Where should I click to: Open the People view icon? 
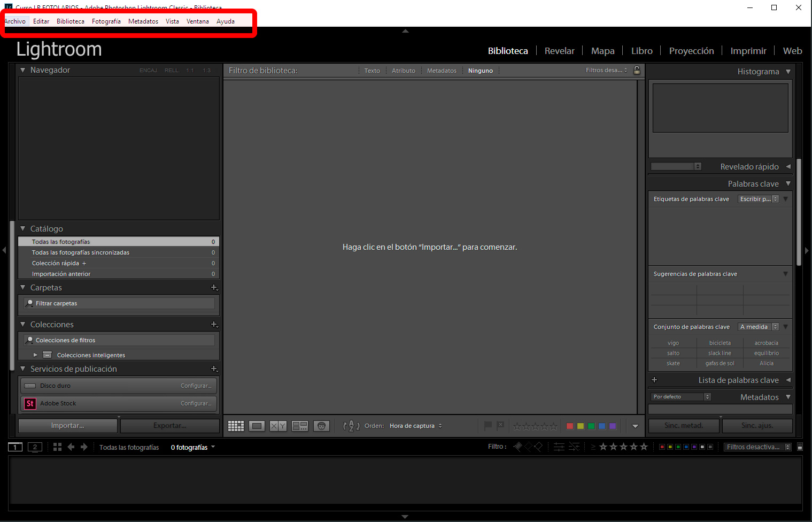[x=321, y=426]
